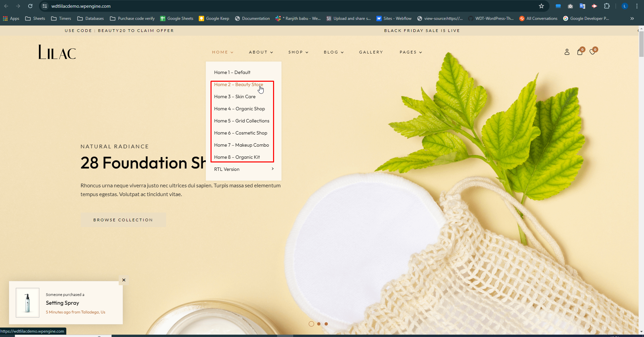
Task: Bookmark this page with the star icon
Action: tap(541, 6)
